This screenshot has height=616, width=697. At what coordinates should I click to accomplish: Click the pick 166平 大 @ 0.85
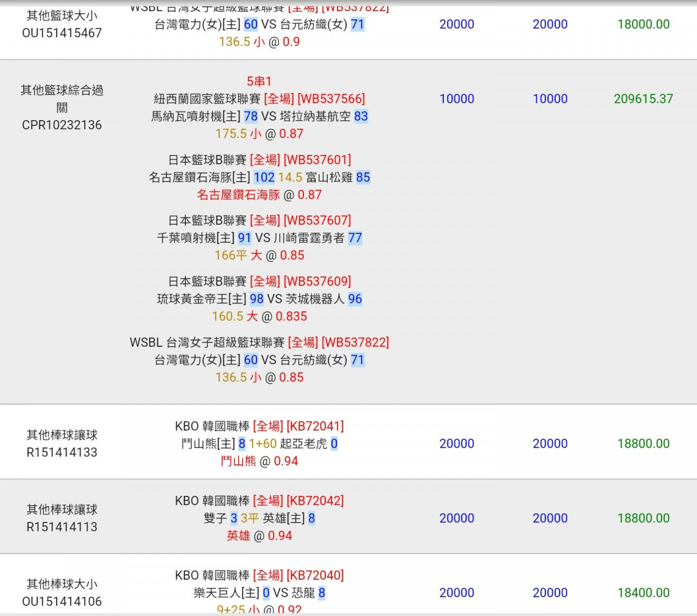click(x=259, y=255)
